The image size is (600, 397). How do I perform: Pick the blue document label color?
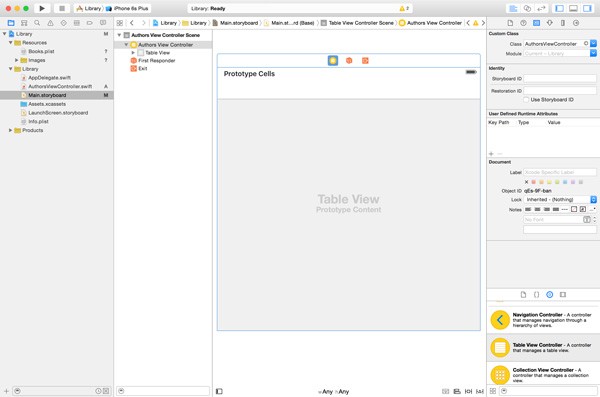[565, 182]
